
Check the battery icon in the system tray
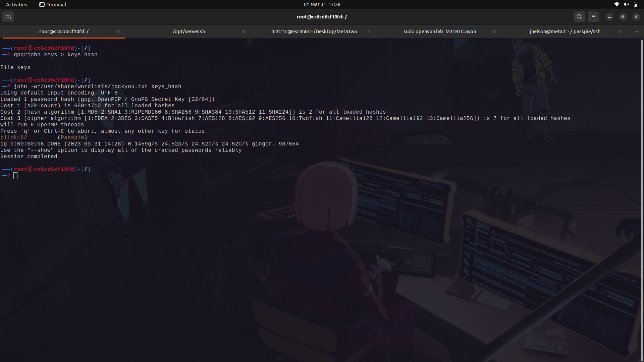[x=636, y=4]
